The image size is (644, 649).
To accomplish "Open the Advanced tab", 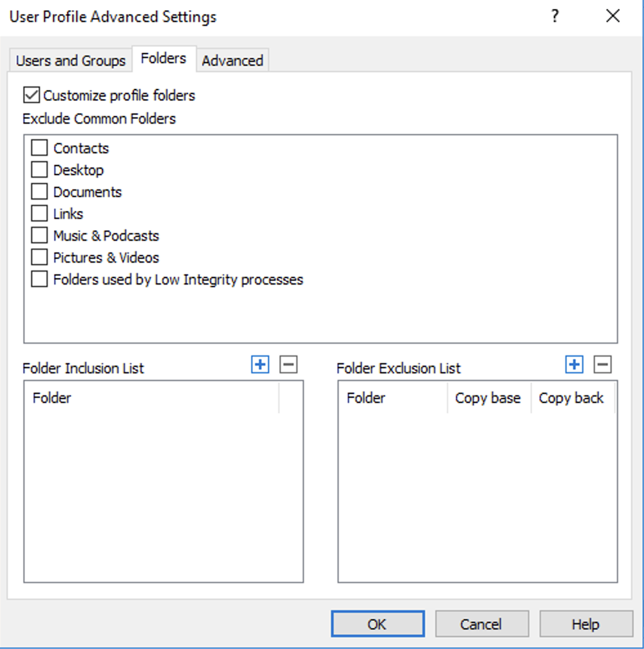I will click(232, 61).
